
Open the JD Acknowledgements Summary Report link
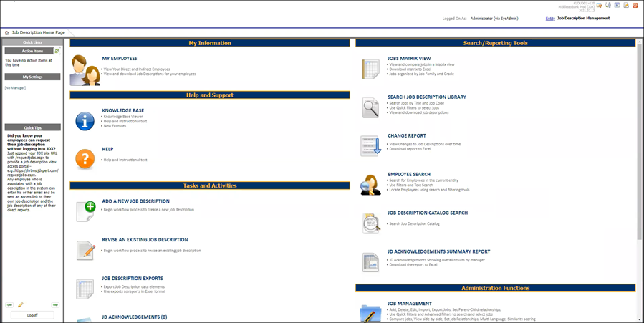438,251
